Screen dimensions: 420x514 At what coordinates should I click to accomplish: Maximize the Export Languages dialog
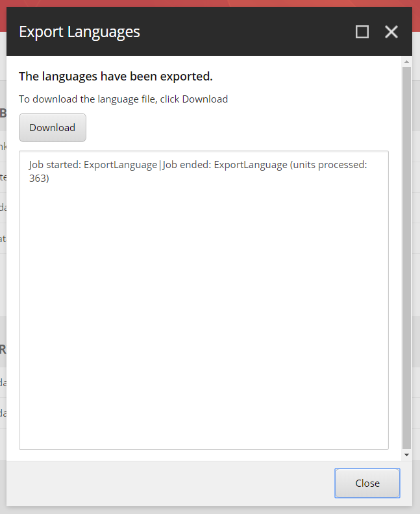click(x=362, y=32)
